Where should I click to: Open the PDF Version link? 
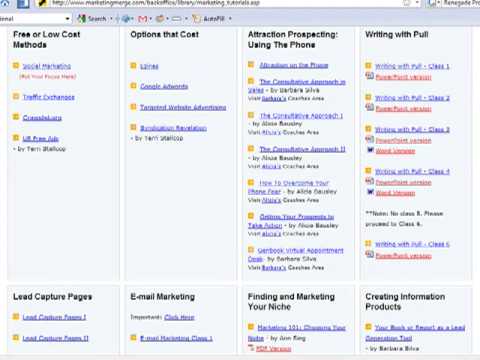click(274, 349)
